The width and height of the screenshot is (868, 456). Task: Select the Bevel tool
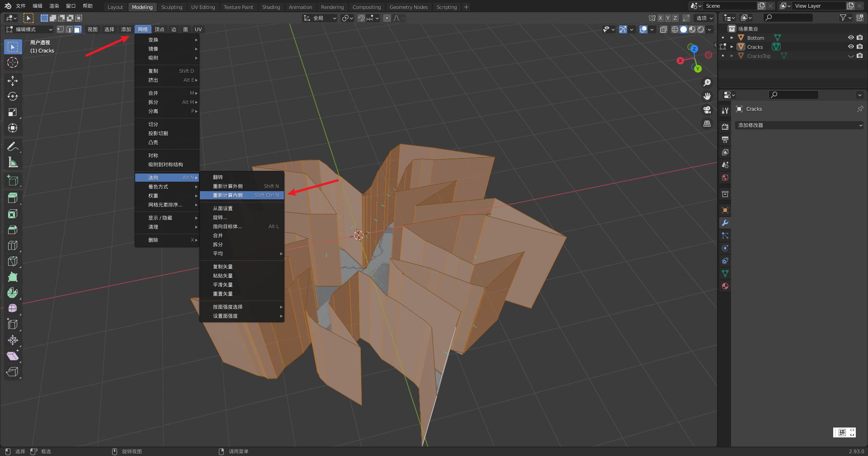coord(13,230)
